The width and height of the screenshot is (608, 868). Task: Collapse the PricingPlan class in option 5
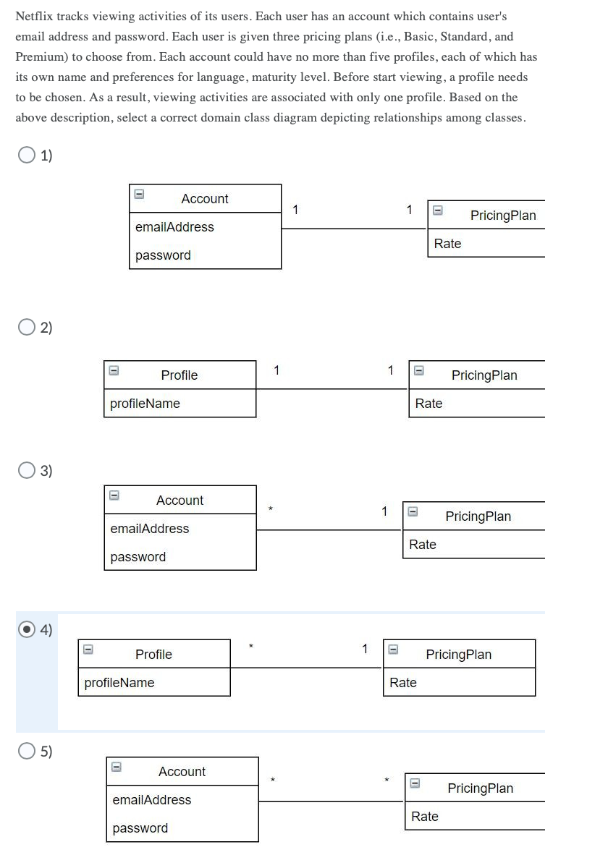tap(416, 783)
